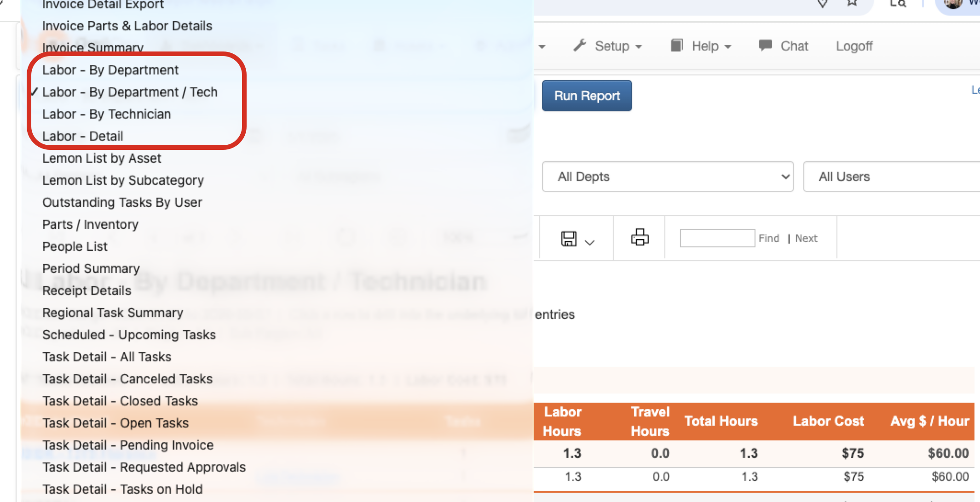The height and width of the screenshot is (502, 980).
Task: Sort by the Labor Cost column header
Action: tap(828, 421)
